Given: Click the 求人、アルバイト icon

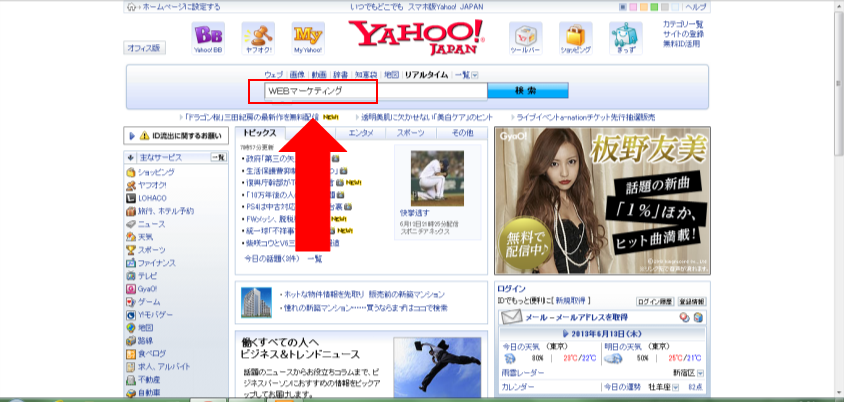Looking at the screenshot, I should point(130,367).
